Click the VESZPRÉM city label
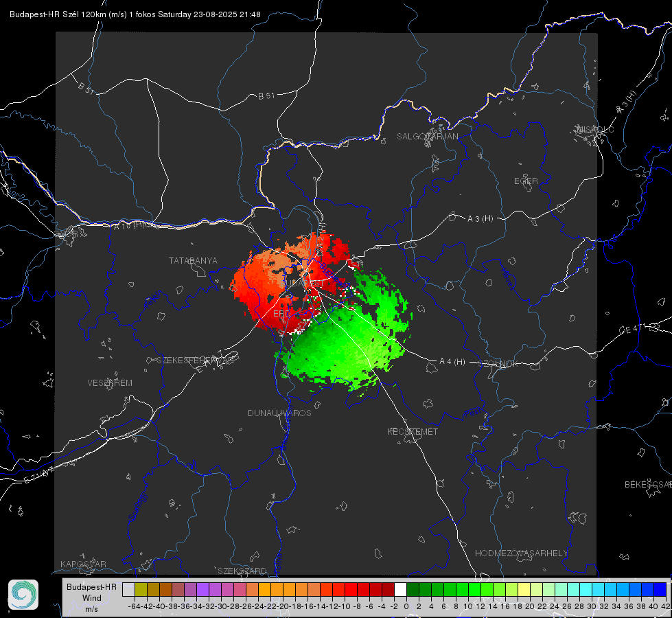This screenshot has height=618, width=672. point(110,383)
